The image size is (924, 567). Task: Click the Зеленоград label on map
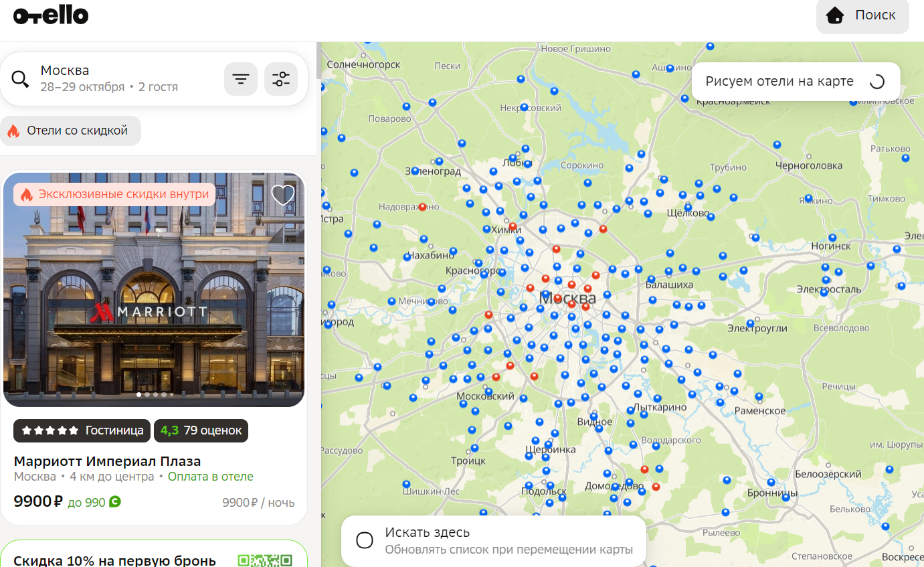pos(434,171)
